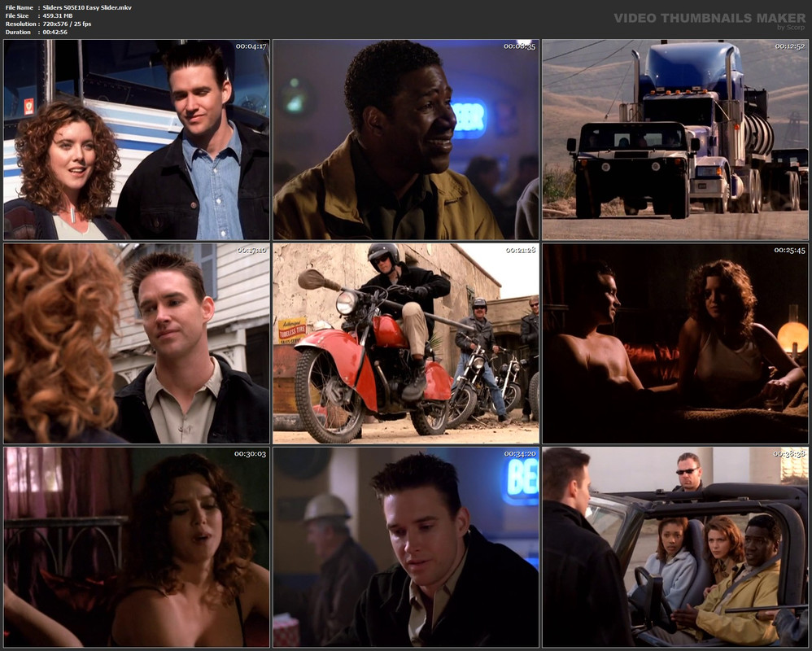The width and height of the screenshot is (812, 651).
Task: Select the truck thumbnail at 00:12:52
Action: (x=675, y=140)
